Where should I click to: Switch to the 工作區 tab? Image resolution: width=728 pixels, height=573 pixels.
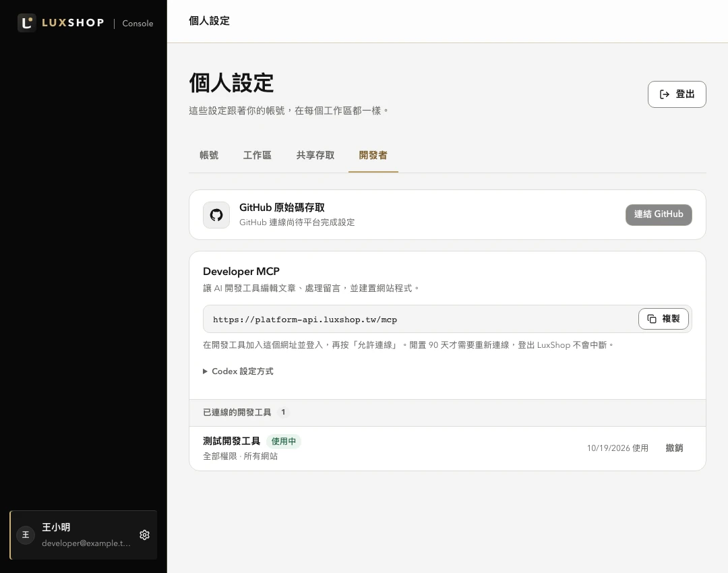tap(257, 155)
